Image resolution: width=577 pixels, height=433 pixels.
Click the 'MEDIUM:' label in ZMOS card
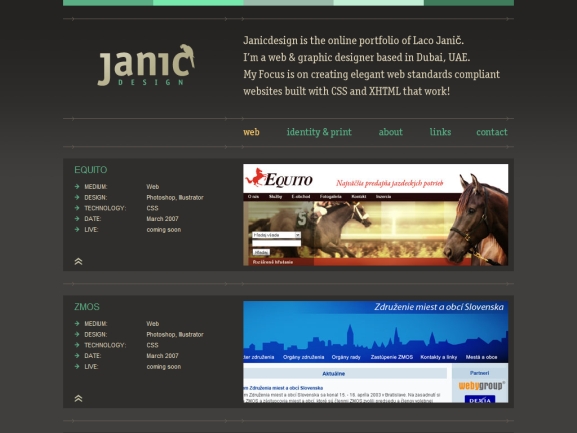tap(96, 324)
